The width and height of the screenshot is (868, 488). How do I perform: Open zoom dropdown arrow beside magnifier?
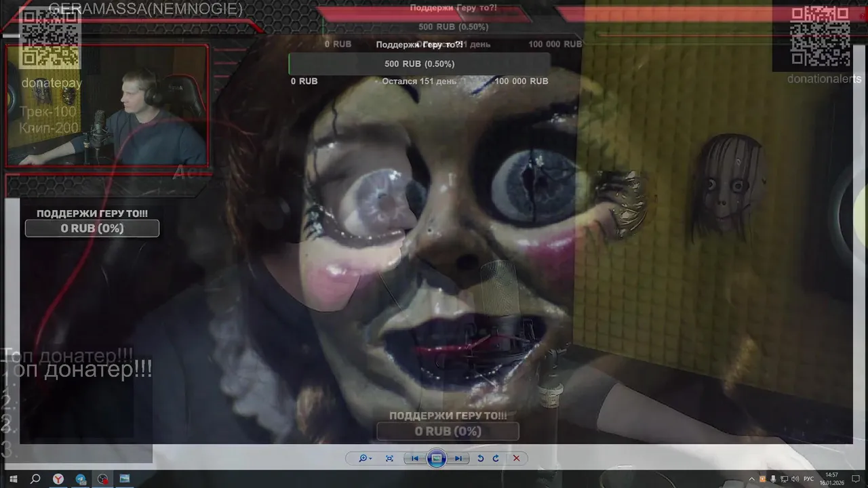pyautogui.click(x=370, y=459)
